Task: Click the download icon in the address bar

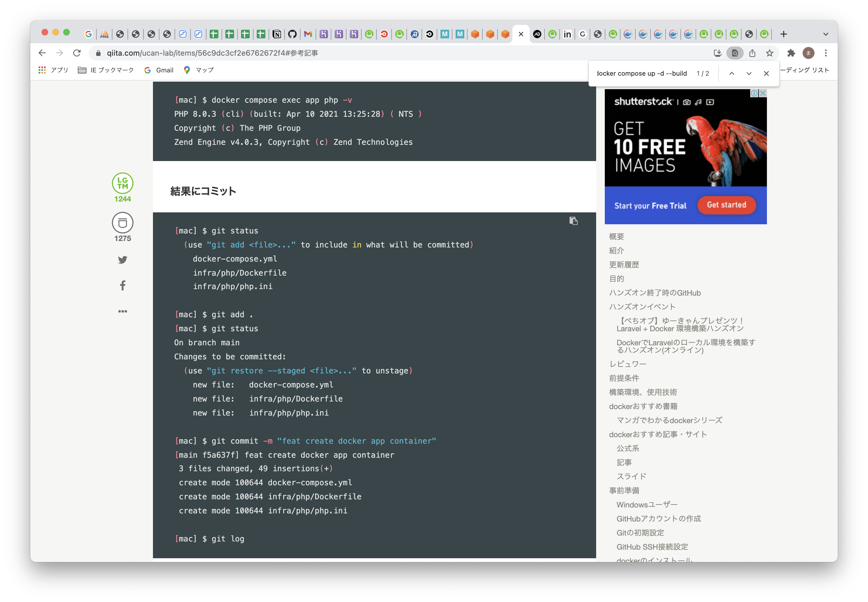Action: pos(717,53)
